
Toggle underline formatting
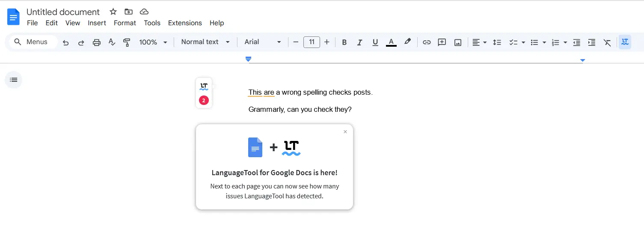click(x=375, y=42)
